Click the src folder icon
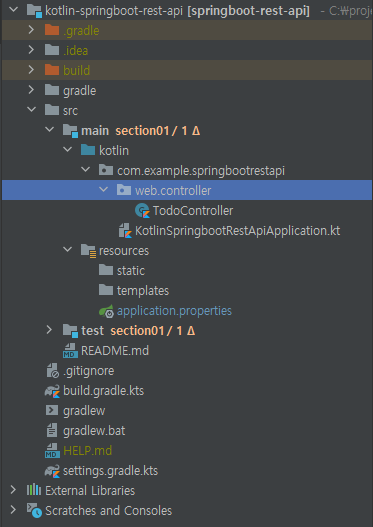Image resolution: width=373 pixels, height=527 pixels. (52, 110)
